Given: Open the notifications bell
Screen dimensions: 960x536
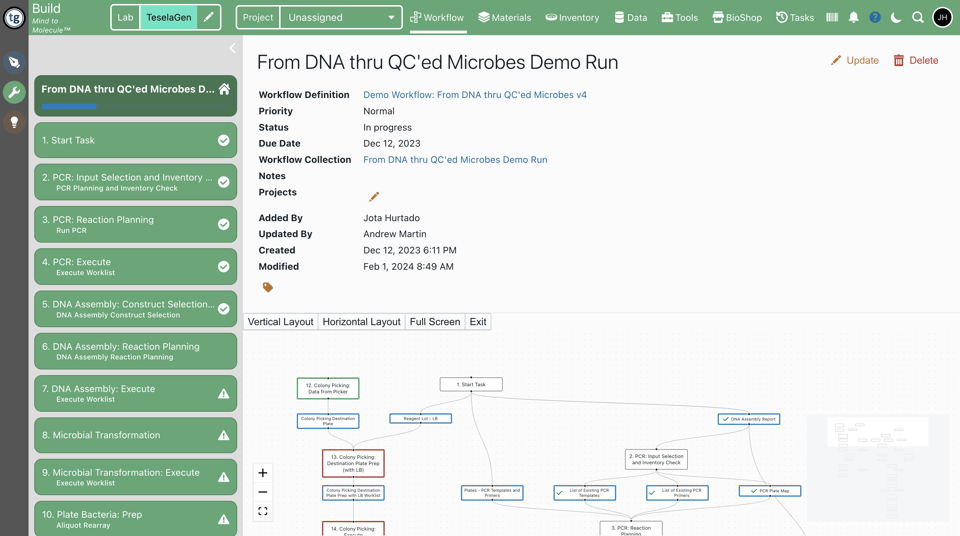Looking at the screenshot, I should (853, 17).
